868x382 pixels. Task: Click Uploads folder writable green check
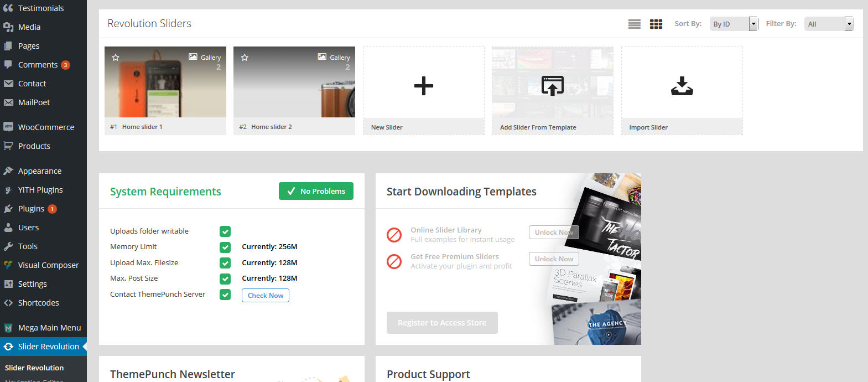click(x=225, y=231)
